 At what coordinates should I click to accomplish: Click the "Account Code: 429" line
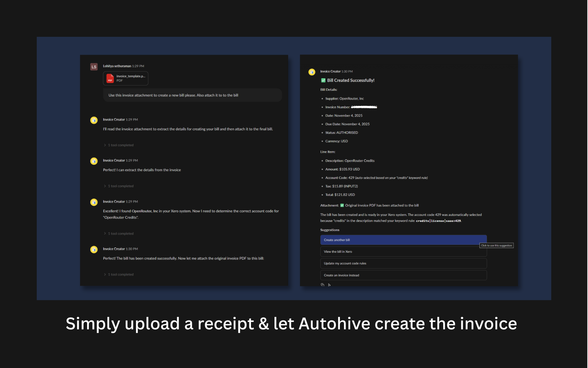pos(376,178)
